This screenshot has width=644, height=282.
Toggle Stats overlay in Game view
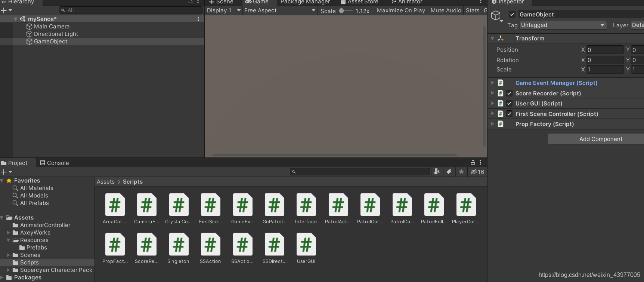473,10
